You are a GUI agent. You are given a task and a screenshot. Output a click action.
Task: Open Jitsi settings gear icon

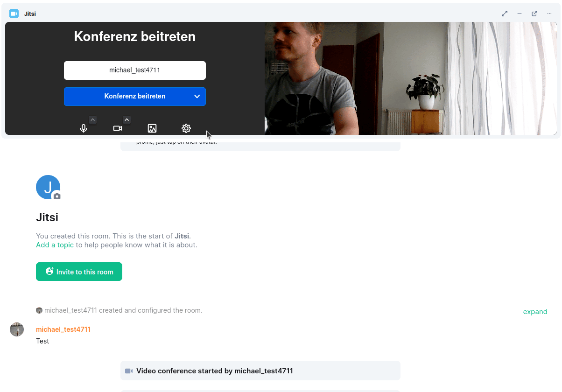coord(186,128)
